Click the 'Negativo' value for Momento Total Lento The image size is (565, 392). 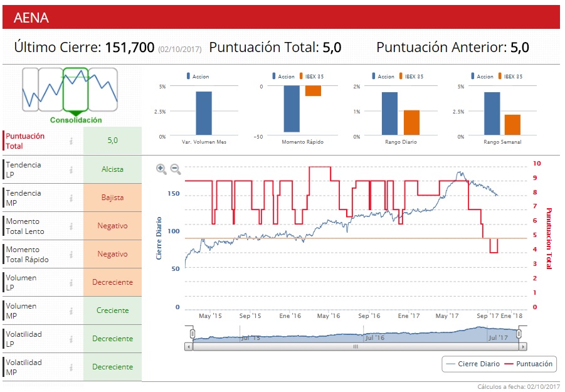(112, 226)
